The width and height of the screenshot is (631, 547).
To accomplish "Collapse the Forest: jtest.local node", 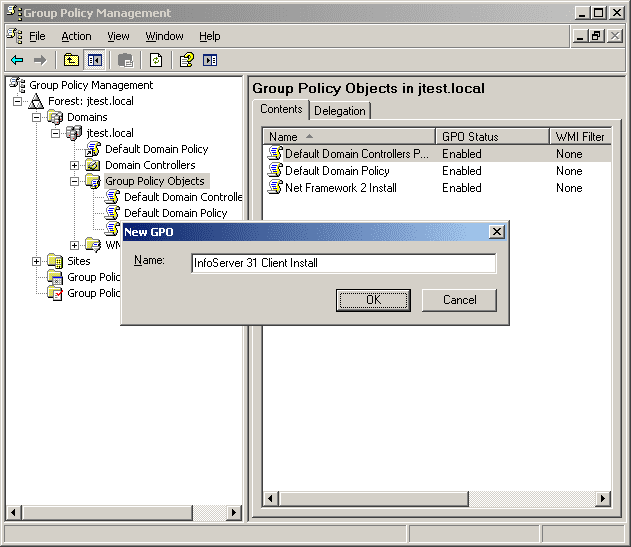I will pos(17,101).
